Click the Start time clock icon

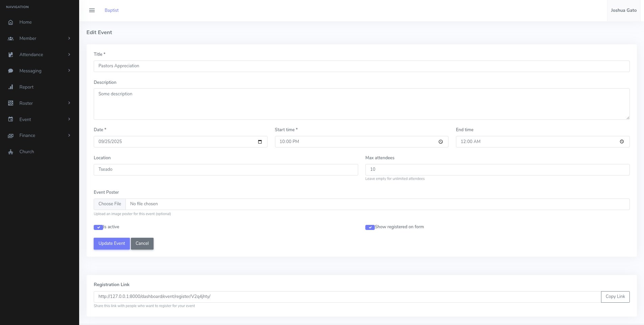click(x=440, y=142)
